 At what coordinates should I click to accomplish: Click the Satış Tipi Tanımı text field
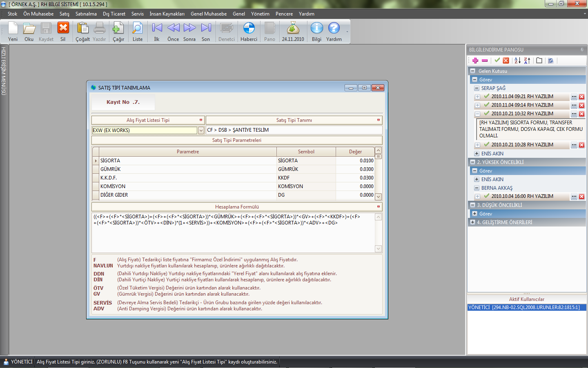[294, 130]
